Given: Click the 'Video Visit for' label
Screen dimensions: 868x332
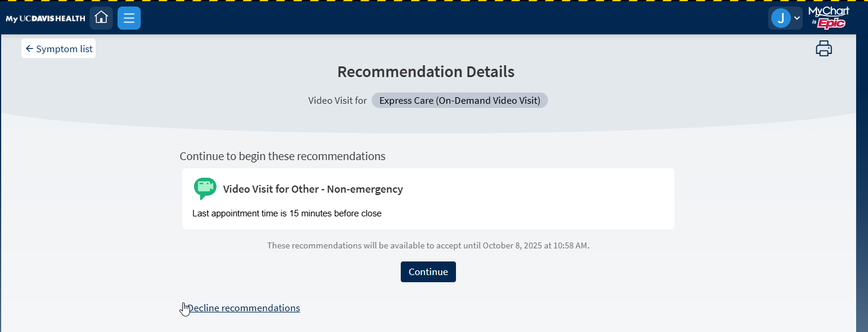Looking at the screenshot, I should tap(337, 101).
